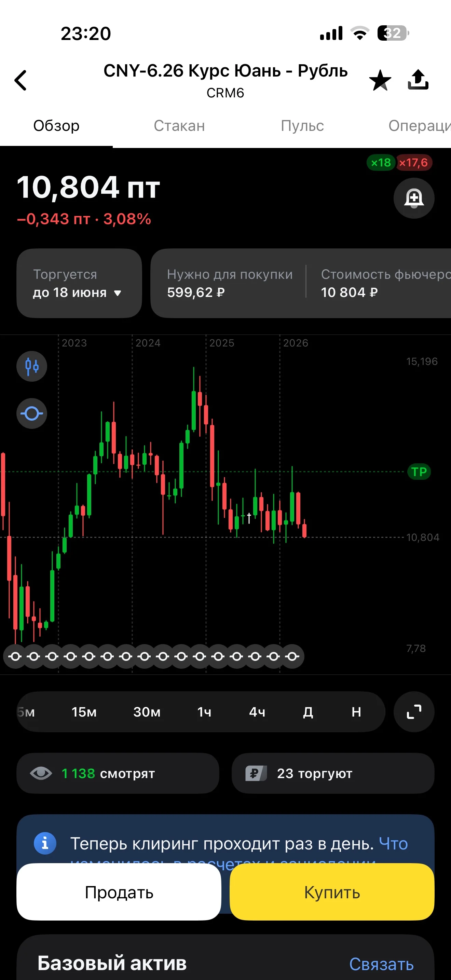451x980 pixels.
Task: Tap the Связать link
Action: point(381,964)
